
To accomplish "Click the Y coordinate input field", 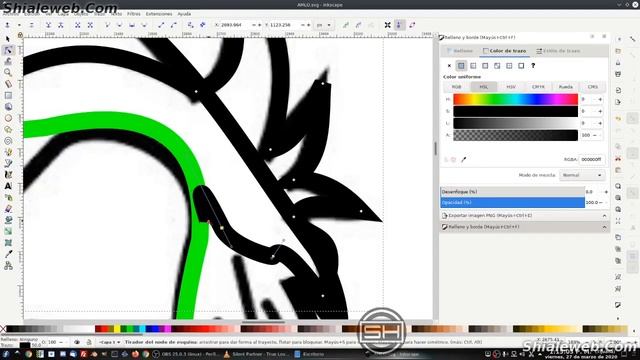I will point(284,25).
